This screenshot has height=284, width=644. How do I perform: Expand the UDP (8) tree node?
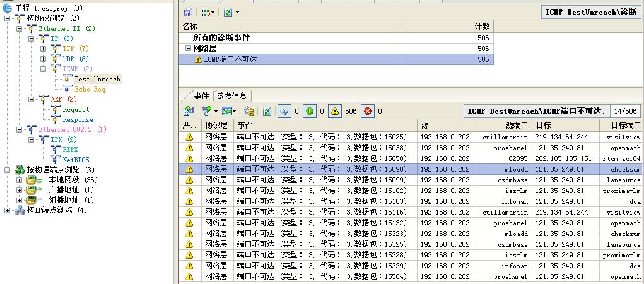[x=43, y=59]
